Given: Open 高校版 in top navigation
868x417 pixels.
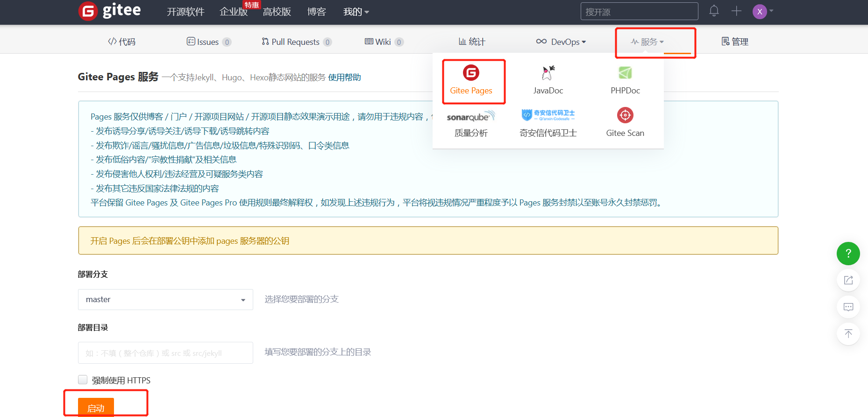Looking at the screenshot, I should [x=277, y=12].
